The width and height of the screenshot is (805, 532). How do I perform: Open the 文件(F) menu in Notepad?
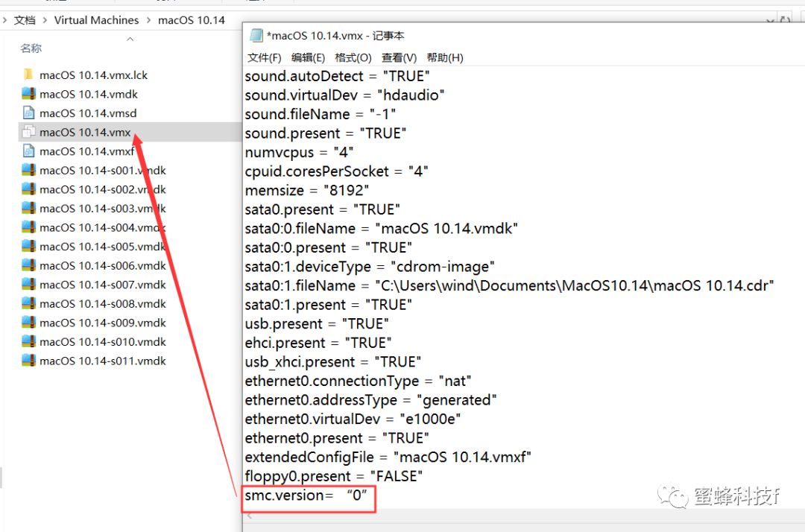tap(265, 57)
